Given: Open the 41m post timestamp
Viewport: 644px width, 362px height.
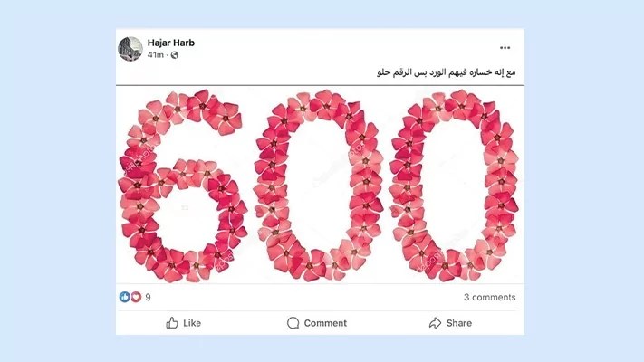Looking at the screenshot, I should tap(155, 55).
